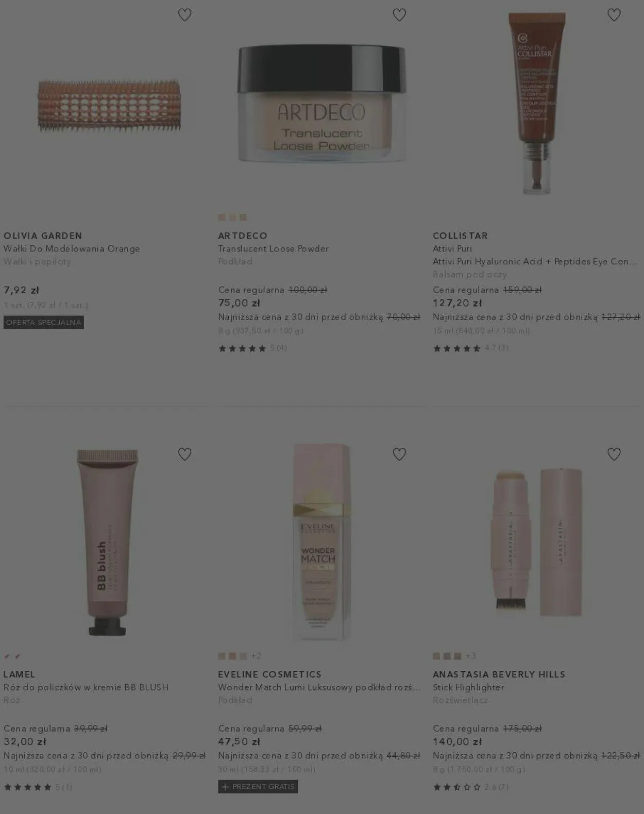Open Collistar eye contour product image

(x=536, y=103)
